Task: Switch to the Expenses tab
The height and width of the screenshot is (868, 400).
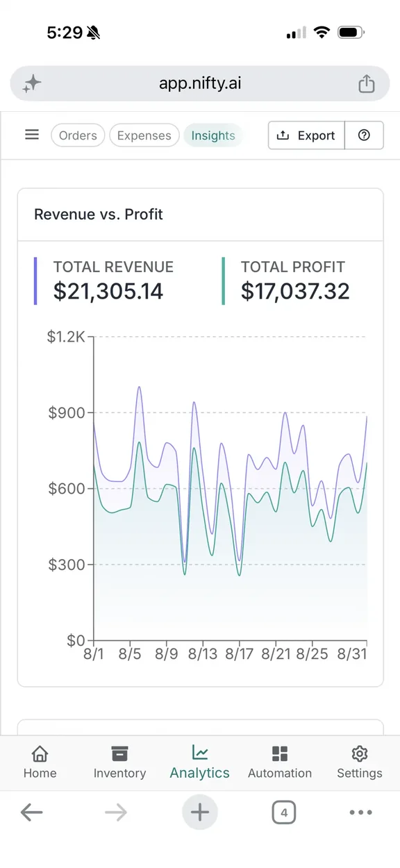Action: pyautogui.click(x=144, y=135)
